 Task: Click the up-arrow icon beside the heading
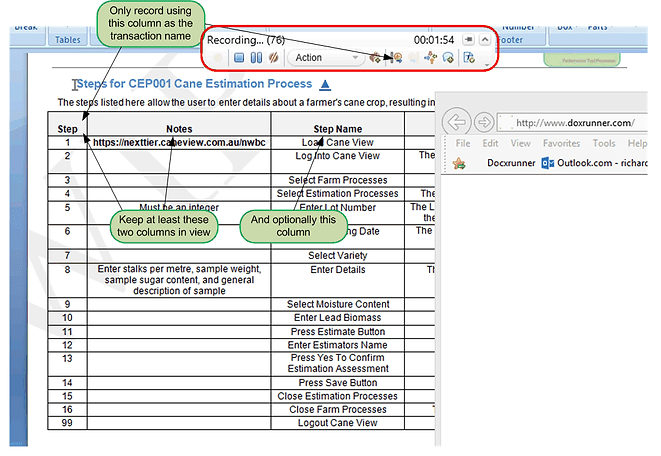tap(325, 84)
